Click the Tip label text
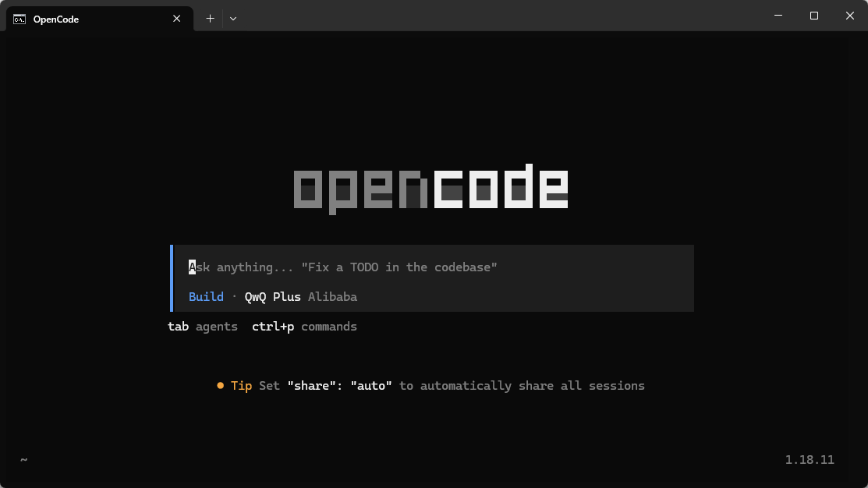This screenshot has height=488, width=868. [241, 386]
